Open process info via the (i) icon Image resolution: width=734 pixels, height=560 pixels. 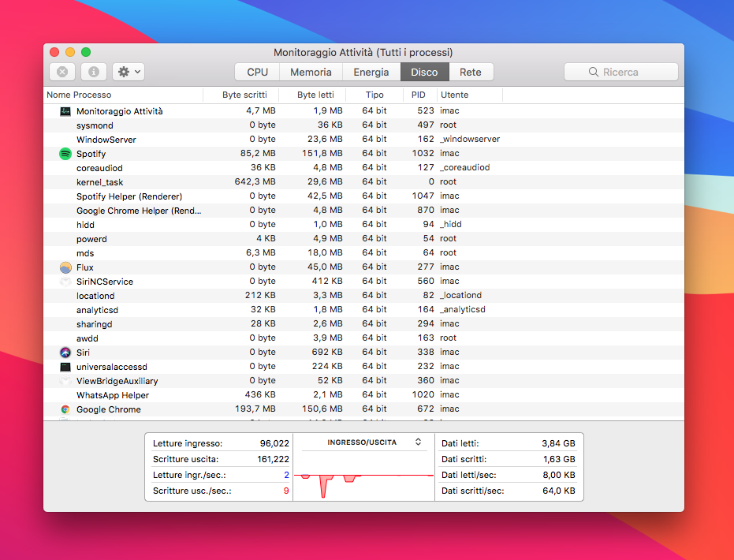[x=94, y=72]
